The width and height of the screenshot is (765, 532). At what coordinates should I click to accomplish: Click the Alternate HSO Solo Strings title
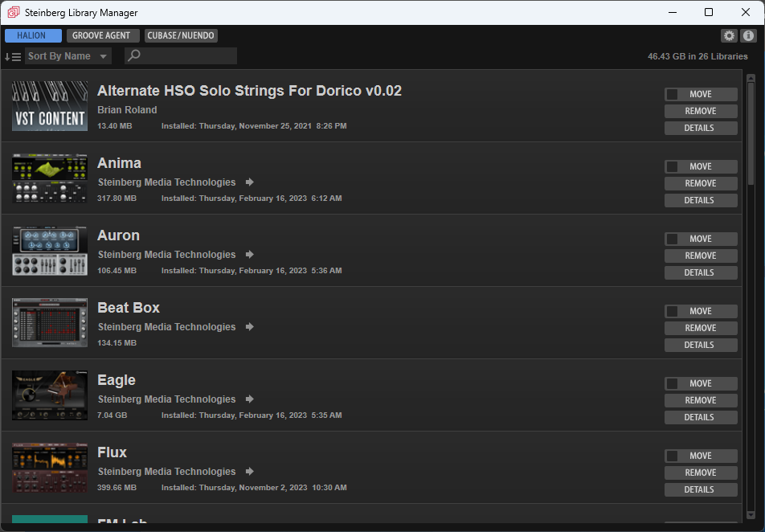click(x=249, y=91)
